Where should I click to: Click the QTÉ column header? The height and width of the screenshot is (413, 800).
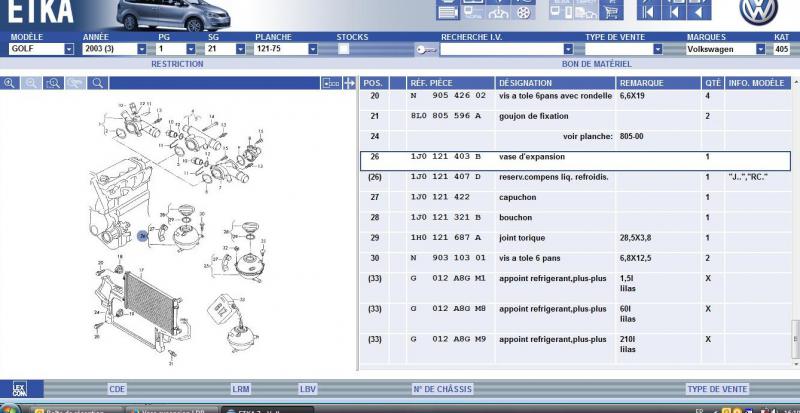coord(713,83)
